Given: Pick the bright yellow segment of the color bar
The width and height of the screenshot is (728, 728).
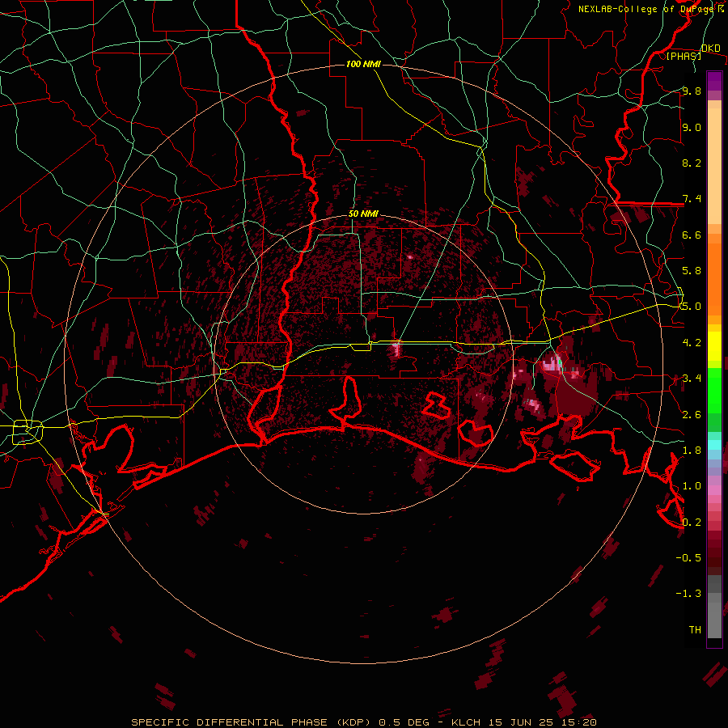Looking at the screenshot, I should [714, 346].
